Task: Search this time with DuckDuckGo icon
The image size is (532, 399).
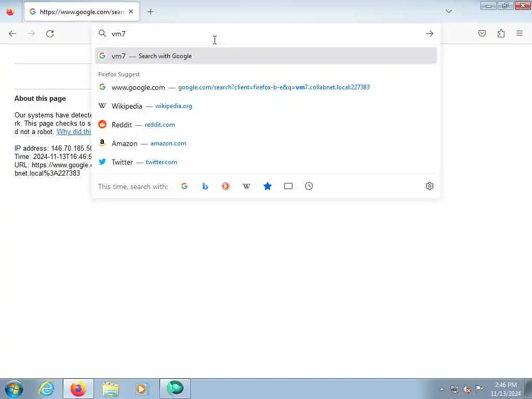Action: [225, 186]
